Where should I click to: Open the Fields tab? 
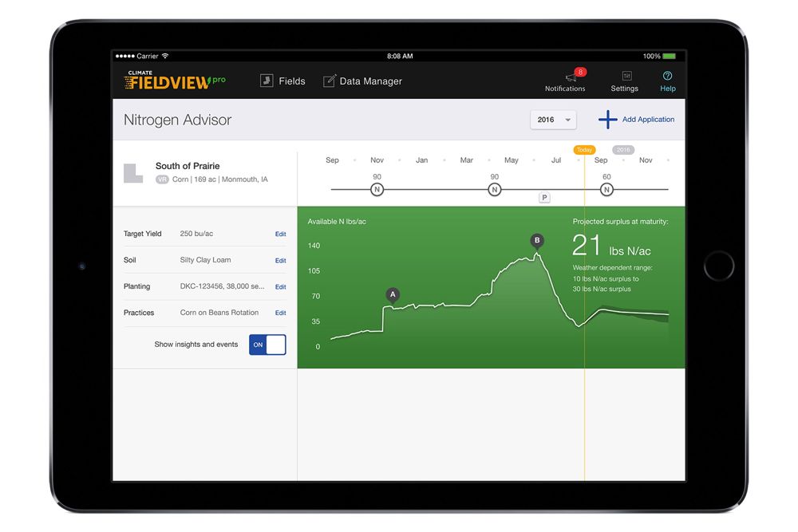click(x=282, y=81)
